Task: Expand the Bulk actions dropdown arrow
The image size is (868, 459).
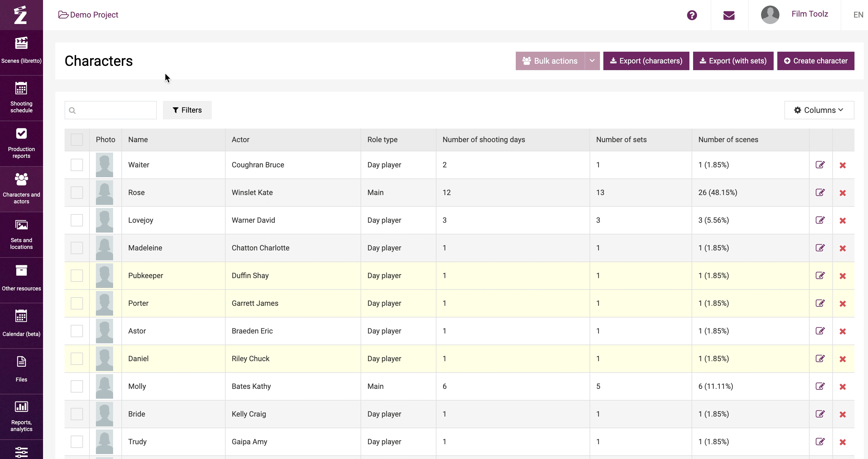Action: pyautogui.click(x=592, y=61)
